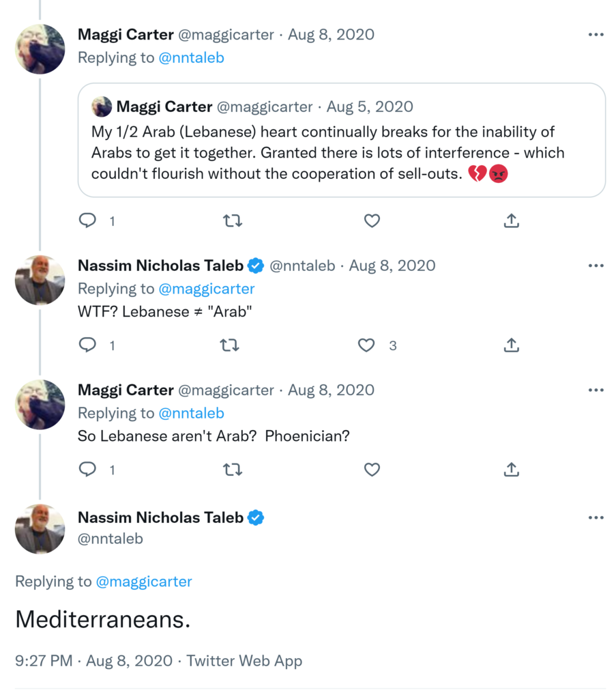Viewport: 616px width, 699px height.
Task: Click the @nntaleb link in the top reply
Action: tap(191, 58)
